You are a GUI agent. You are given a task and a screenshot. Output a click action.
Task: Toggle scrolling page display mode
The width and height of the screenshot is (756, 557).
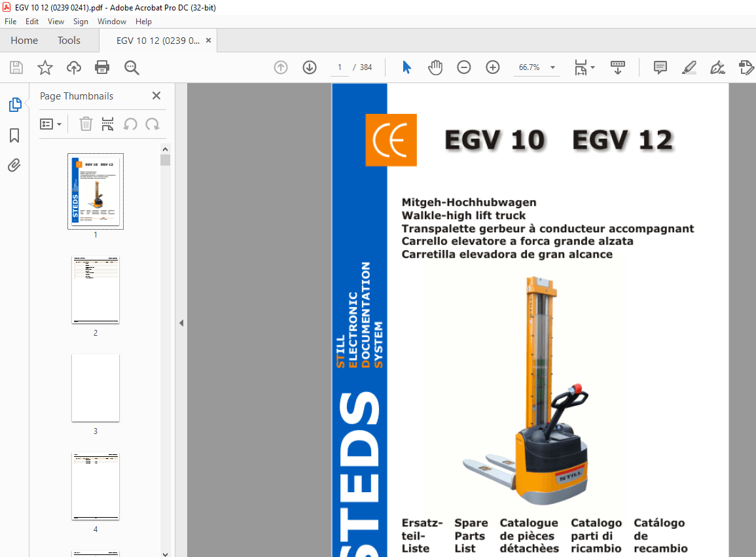point(617,67)
